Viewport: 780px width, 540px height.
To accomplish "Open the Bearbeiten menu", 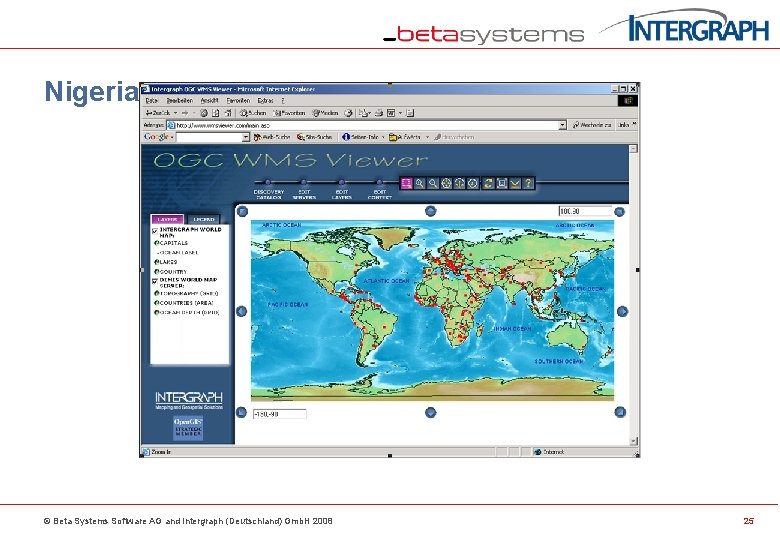I will (x=180, y=101).
